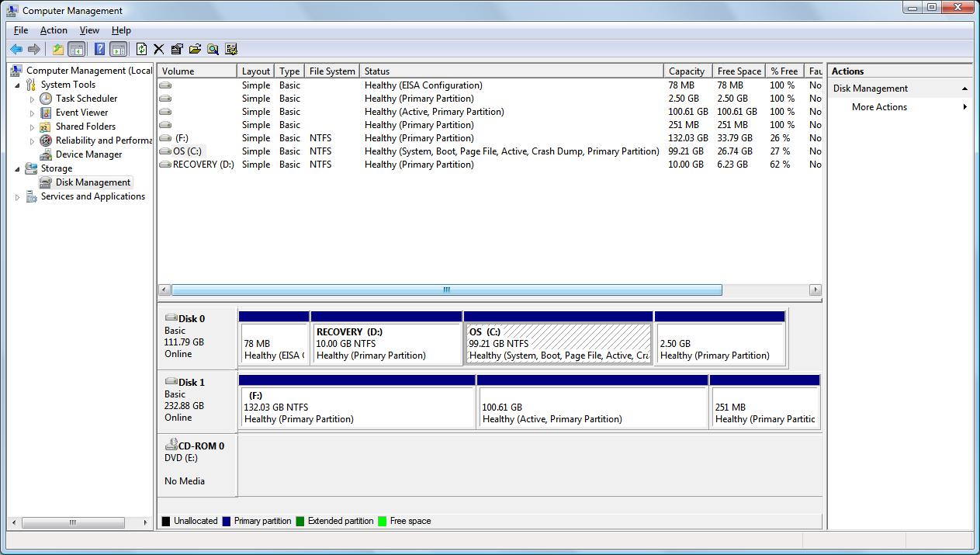Click the volume list horizontal scrollbar thumb
The image size is (980, 555).
(x=446, y=290)
